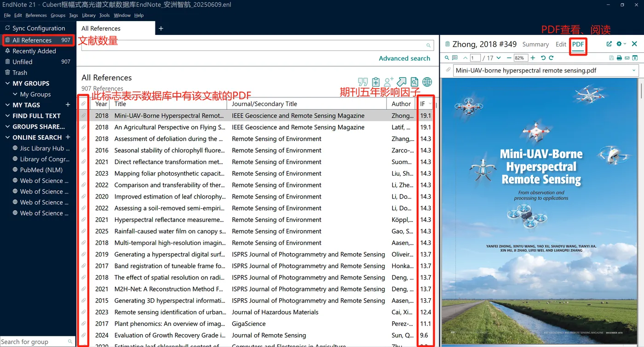The image size is (644, 347).
Task: Email the PDF using the envelope icon
Action: pyautogui.click(x=627, y=58)
